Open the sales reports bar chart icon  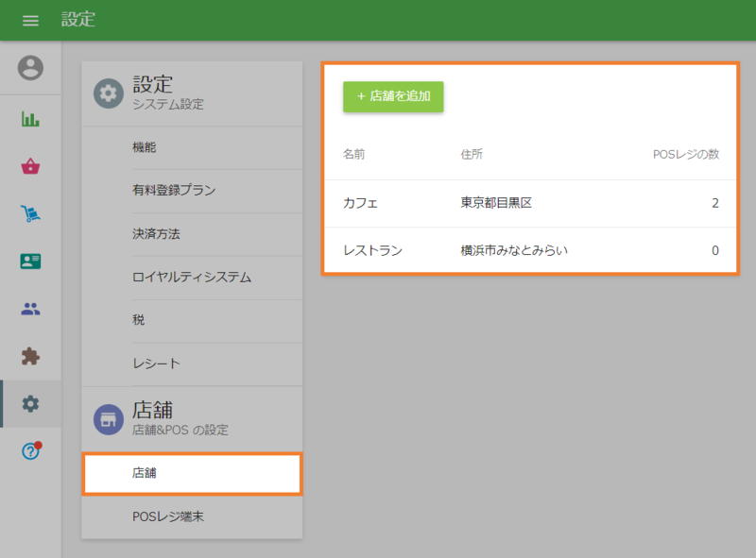(30, 119)
